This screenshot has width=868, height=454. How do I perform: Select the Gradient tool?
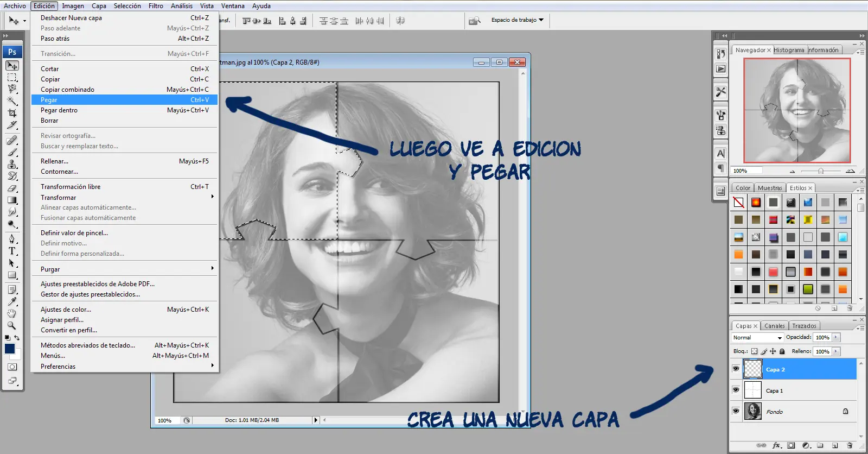12,200
